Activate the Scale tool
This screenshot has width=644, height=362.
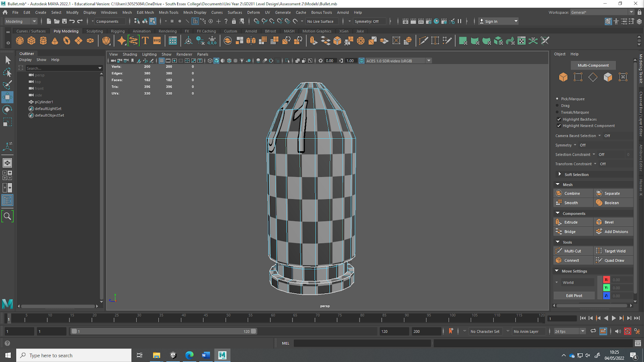(7, 122)
